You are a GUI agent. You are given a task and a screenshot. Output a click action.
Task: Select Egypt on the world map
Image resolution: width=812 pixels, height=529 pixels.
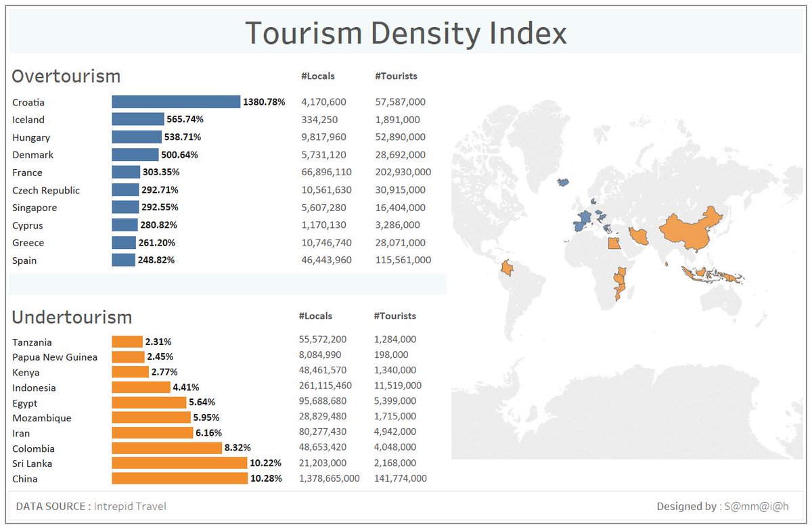tap(615, 242)
